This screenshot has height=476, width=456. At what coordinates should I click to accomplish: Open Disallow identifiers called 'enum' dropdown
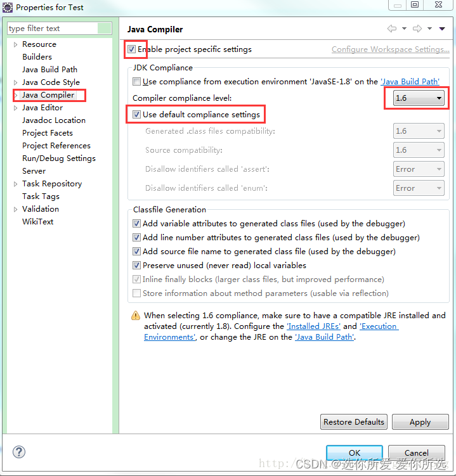419,188
